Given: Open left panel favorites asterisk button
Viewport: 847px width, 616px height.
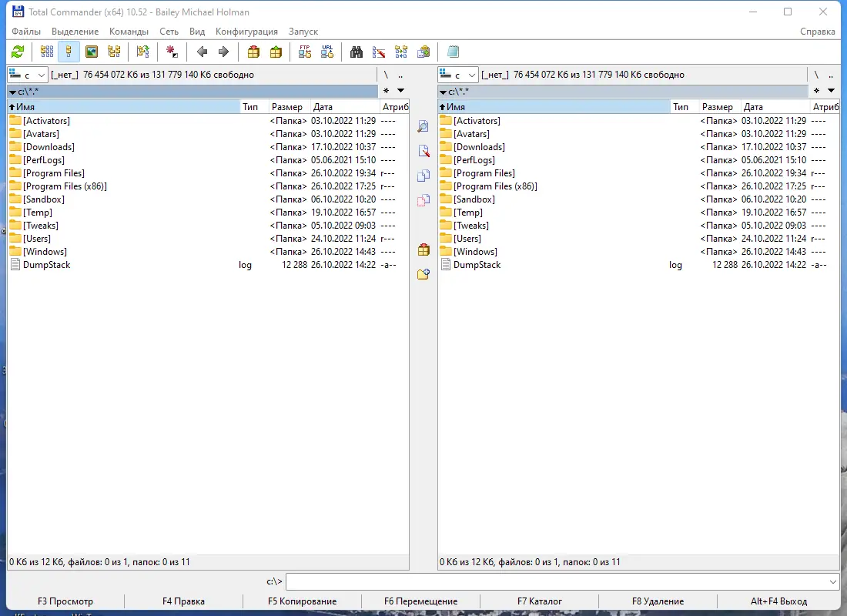Looking at the screenshot, I should [386, 91].
